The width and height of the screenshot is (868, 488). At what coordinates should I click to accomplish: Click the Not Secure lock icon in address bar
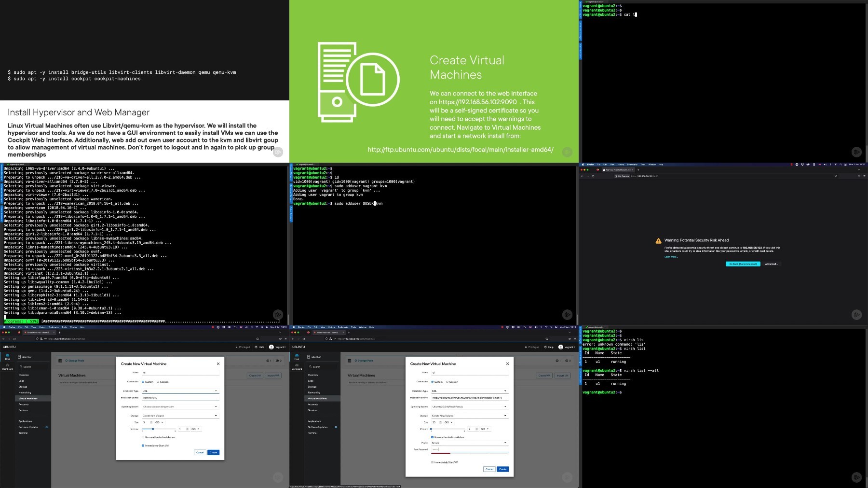point(616,176)
